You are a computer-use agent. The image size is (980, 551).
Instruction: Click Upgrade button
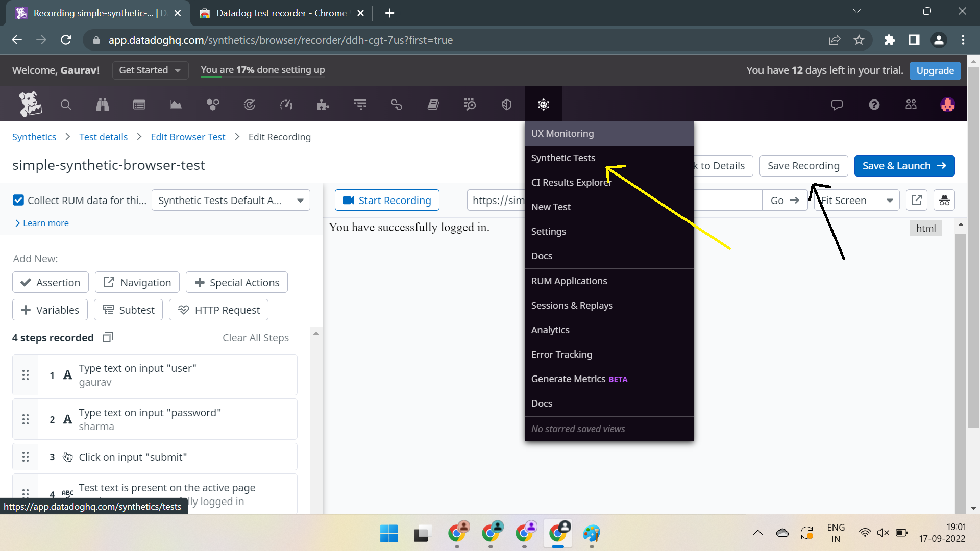935,70
